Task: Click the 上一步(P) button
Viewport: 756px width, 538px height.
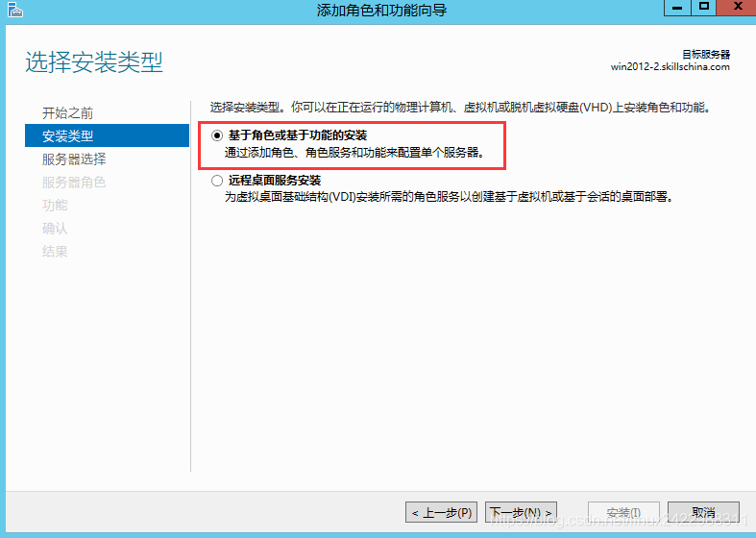Action: (x=442, y=512)
